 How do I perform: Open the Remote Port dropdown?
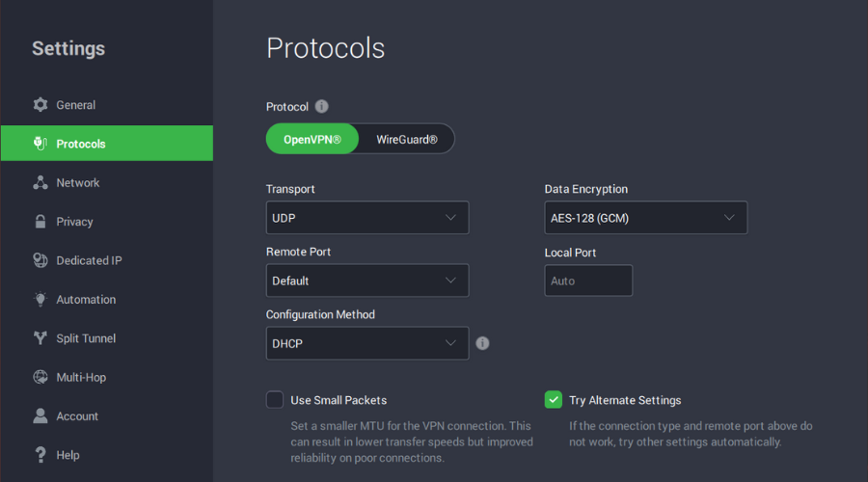[x=366, y=281]
